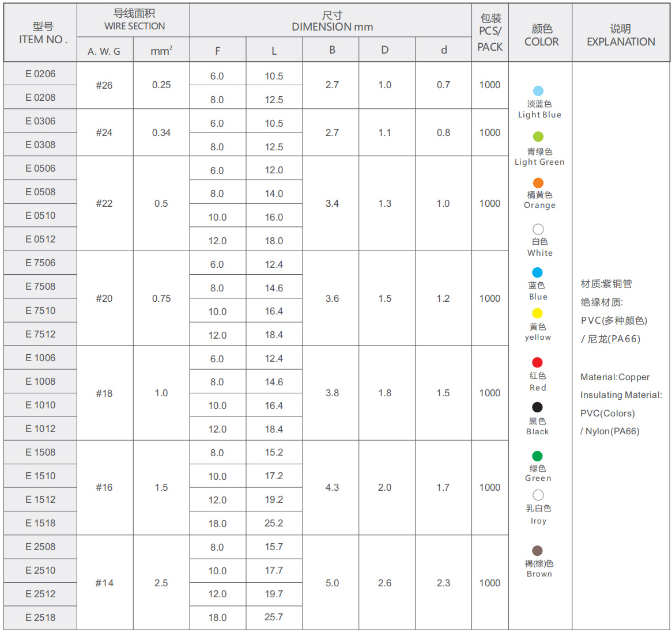Select item number E 7508
The height and width of the screenshot is (633, 672).
[x=40, y=286]
